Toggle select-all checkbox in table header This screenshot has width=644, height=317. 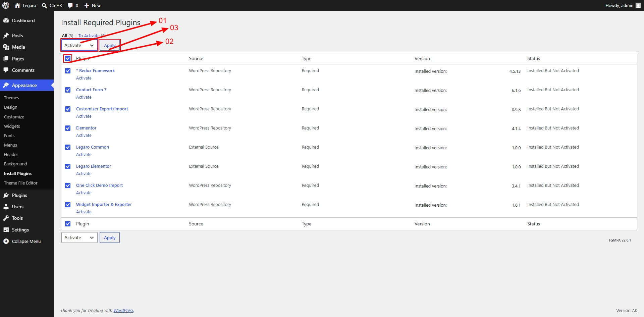[x=68, y=58]
